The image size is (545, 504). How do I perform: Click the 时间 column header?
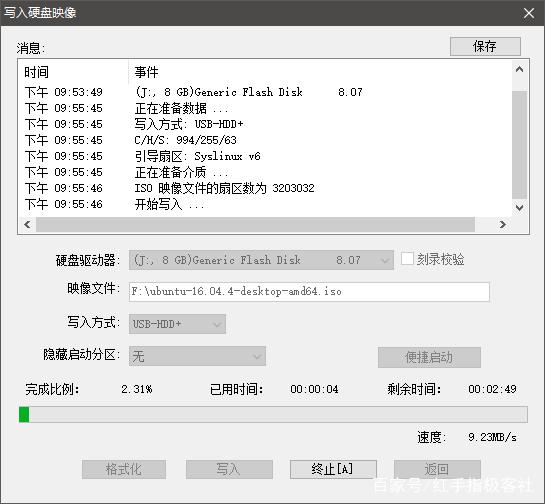(x=74, y=72)
